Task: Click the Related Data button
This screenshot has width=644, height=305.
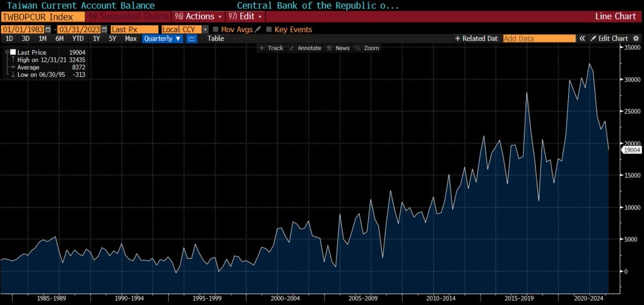Action: tap(477, 39)
